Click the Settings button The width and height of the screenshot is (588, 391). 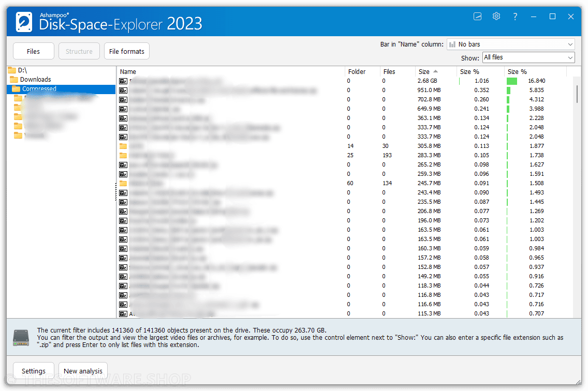coord(33,371)
